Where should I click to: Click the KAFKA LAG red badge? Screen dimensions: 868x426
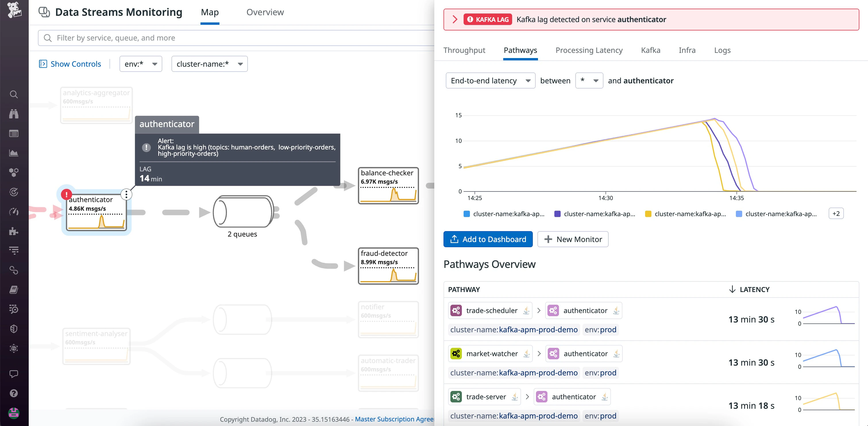click(488, 19)
